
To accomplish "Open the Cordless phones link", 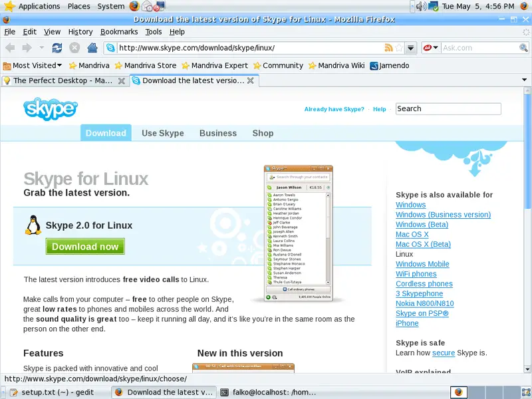I will click(x=424, y=284).
